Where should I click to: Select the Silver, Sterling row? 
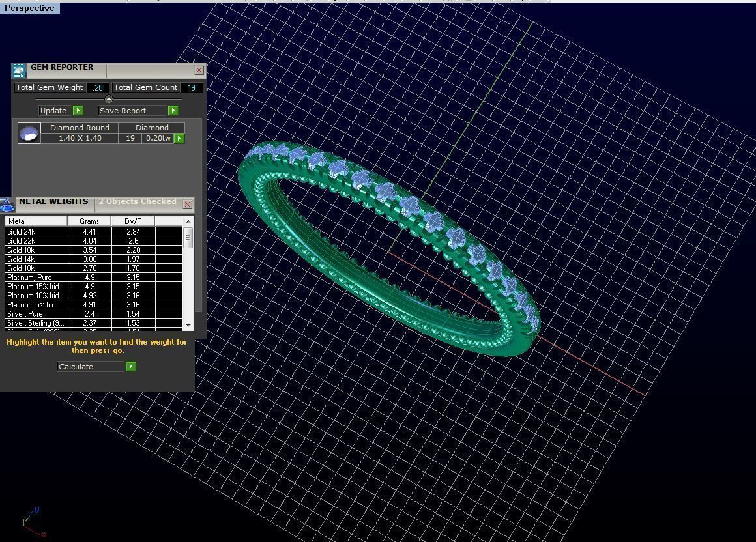click(94, 323)
